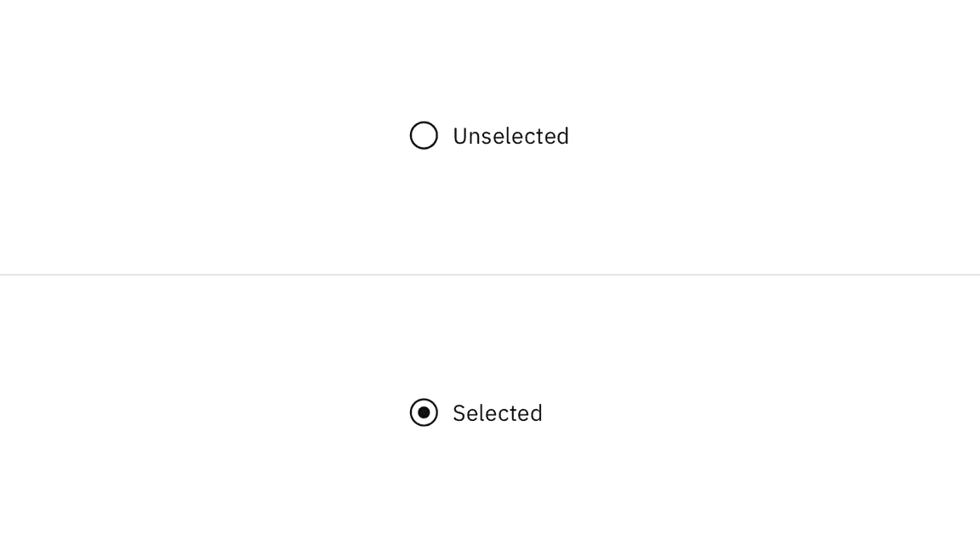Click inside the lower option row
This screenshot has height=551, width=980.
(476, 413)
